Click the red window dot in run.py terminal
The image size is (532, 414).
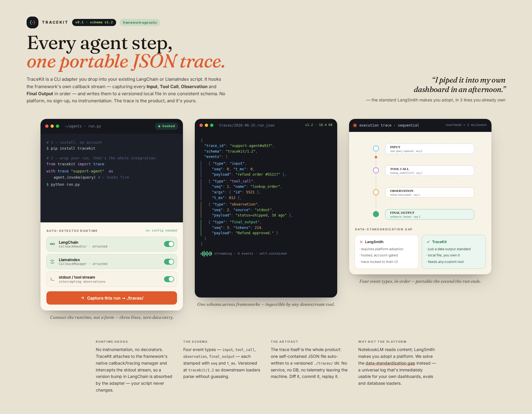pyautogui.click(x=47, y=126)
